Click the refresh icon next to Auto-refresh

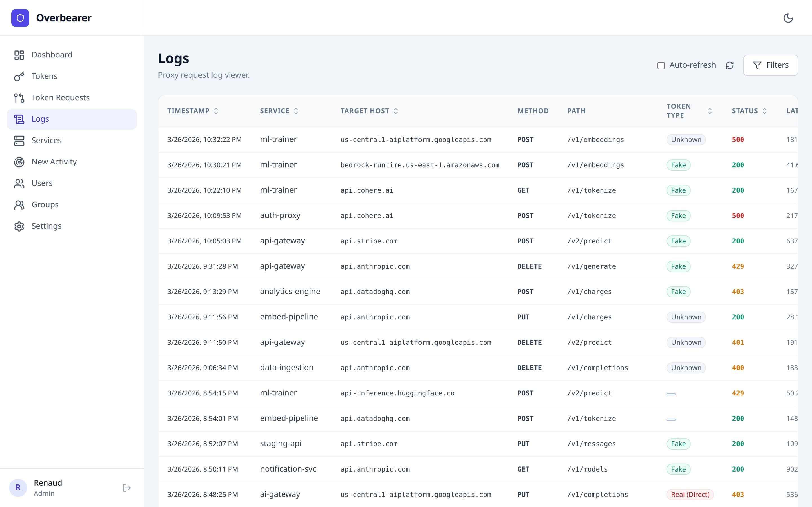tap(730, 65)
